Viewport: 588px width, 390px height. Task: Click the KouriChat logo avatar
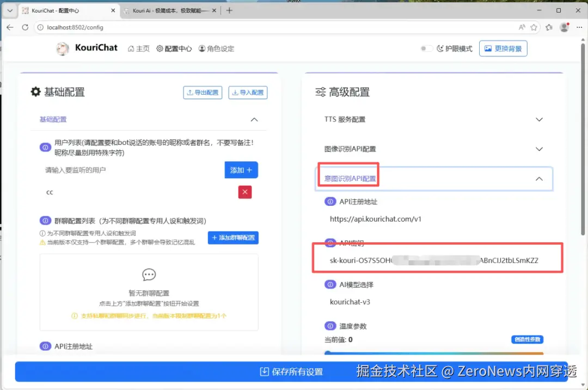[x=63, y=48]
